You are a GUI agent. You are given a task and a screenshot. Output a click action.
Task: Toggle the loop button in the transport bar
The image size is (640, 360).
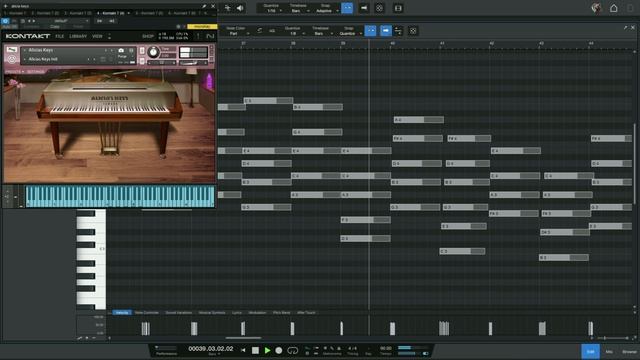coord(293,350)
